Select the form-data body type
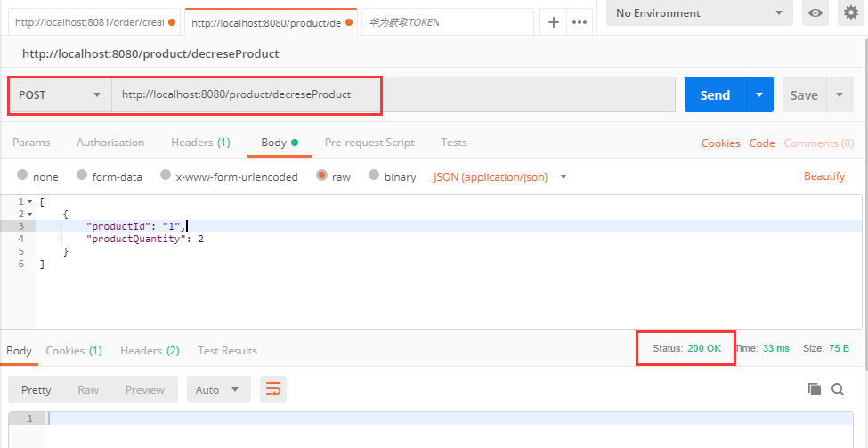The width and height of the screenshot is (868, 448). click(82, 175)
